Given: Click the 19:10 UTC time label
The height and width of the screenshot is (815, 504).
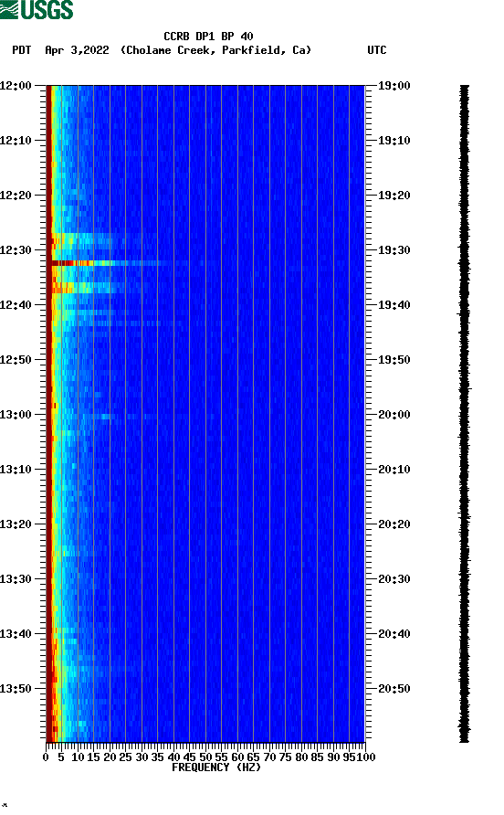Looking at the screenshot, I should click(394, 141).
